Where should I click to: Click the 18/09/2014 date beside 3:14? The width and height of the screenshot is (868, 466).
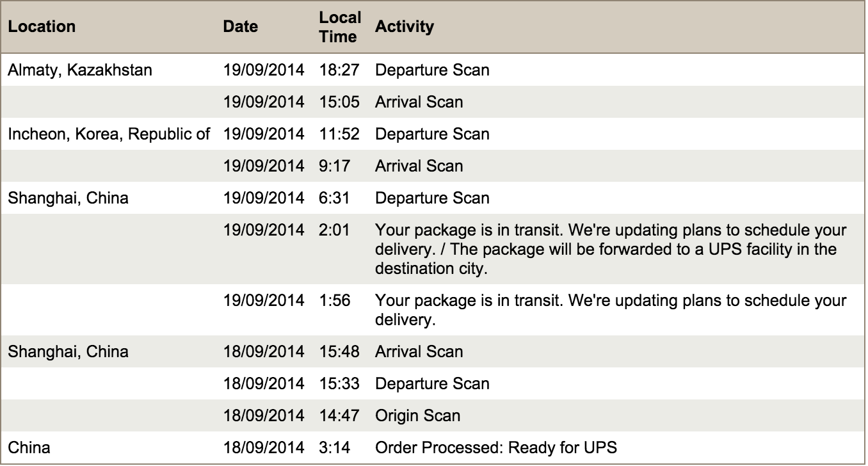[x=264, y=447]
